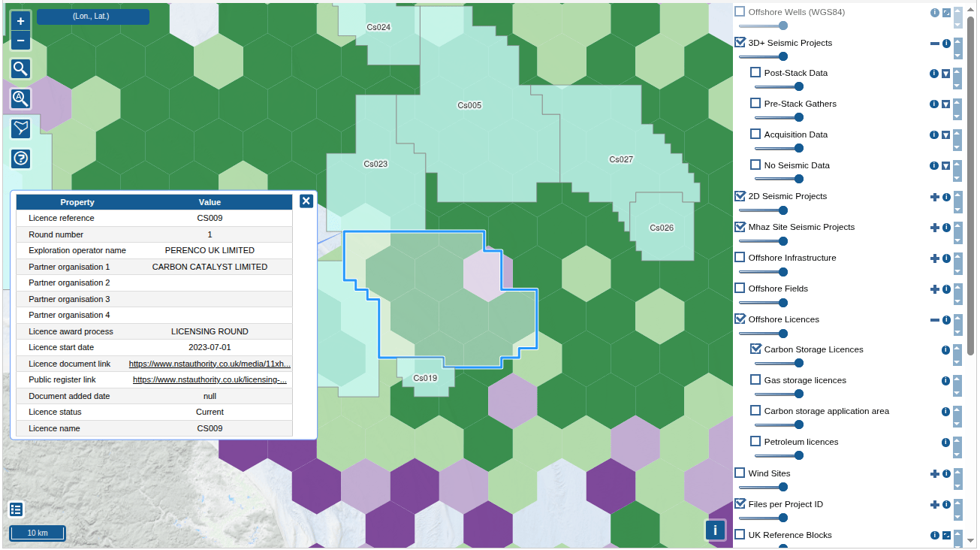Viewport: 980px width, 550px height.
Task: Show info for Carbon Storage Licences
Action: click(x=946, y=350)
